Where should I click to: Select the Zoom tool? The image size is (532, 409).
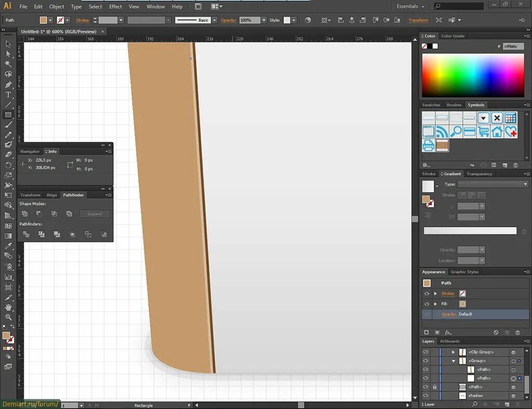point(8,317)
